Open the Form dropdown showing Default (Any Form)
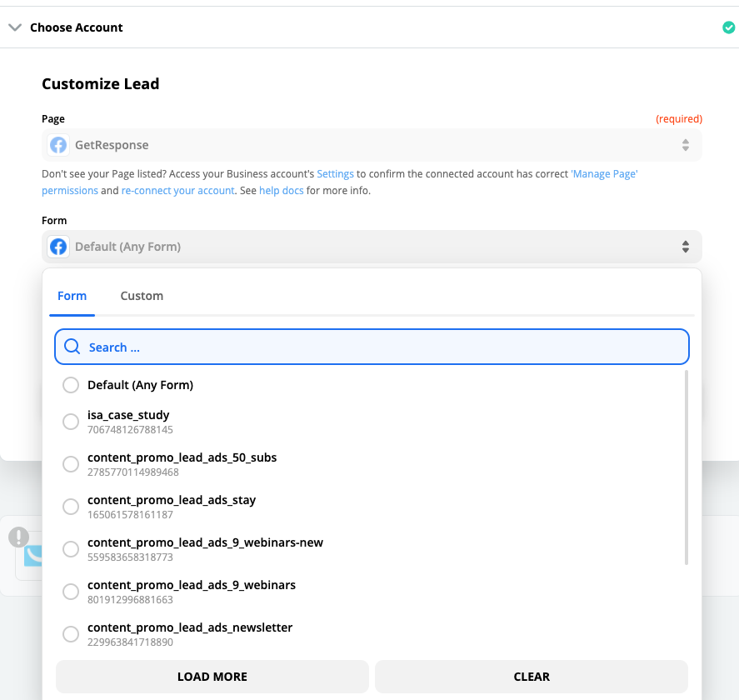This screenshot has width=739, height=700. (x=372, y=247)
